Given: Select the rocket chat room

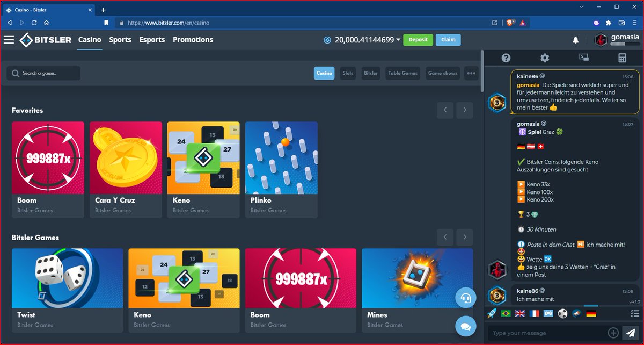Looking at the screenshot, I should (x=491, y=313).
